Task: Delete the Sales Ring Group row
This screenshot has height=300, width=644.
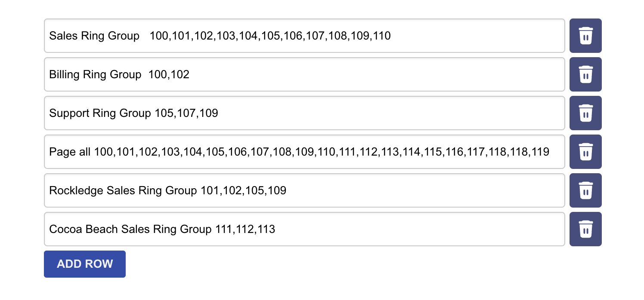Action: (x=585, y=36)
